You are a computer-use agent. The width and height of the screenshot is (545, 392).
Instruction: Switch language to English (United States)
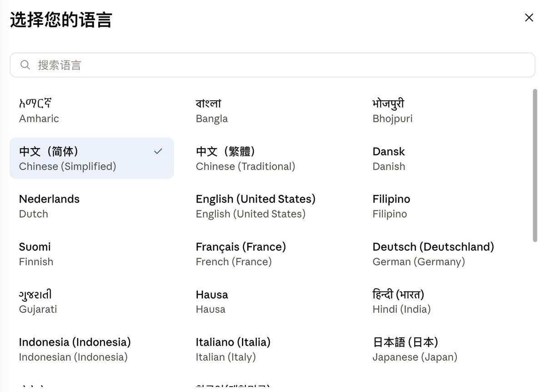(268, 206)
